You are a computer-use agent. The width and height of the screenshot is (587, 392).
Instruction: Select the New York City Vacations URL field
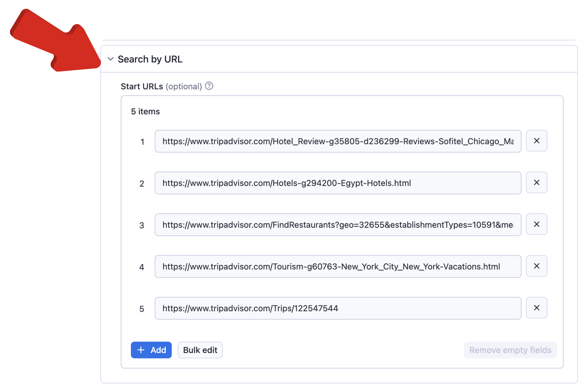[338, 267]
